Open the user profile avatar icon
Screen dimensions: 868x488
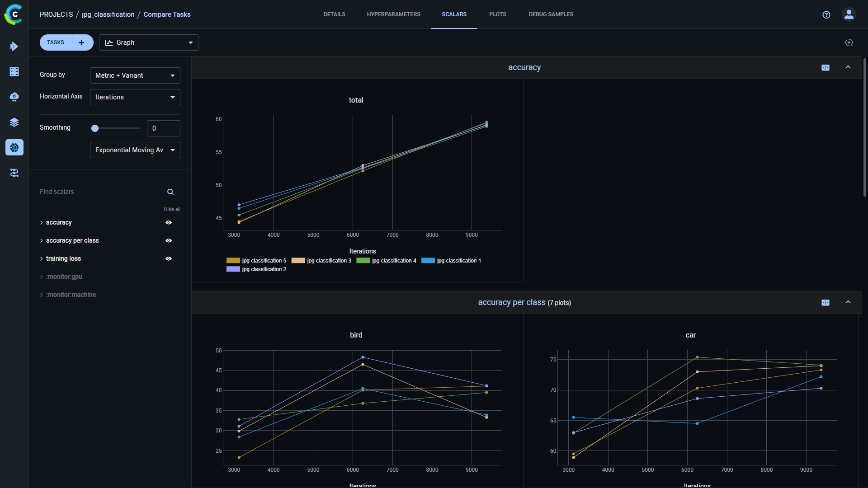pyautogui.click(x=849, y=14)
